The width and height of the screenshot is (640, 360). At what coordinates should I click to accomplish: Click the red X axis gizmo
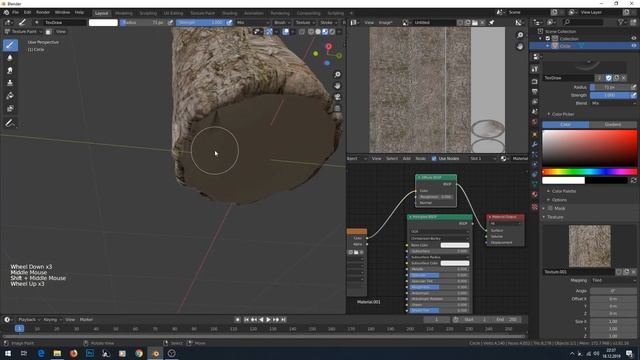pos(329,47)
